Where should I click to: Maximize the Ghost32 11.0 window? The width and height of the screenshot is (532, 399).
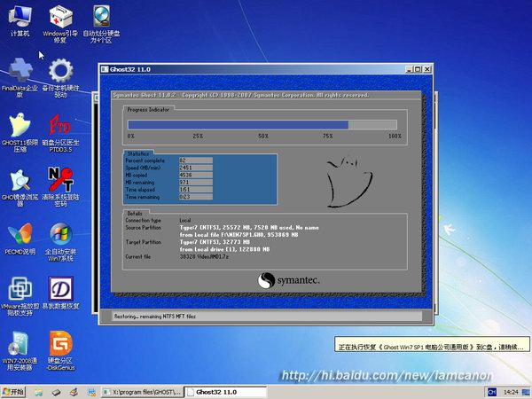tap(418, 69)
